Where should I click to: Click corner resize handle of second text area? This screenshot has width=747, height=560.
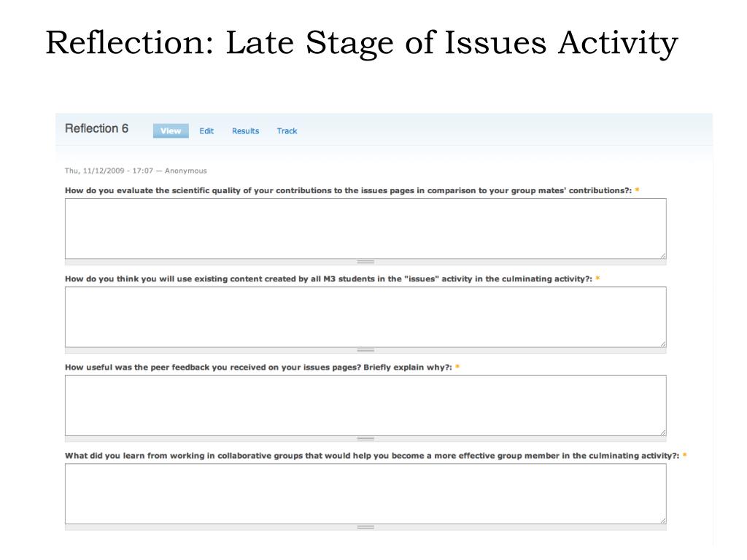tap(662, 344)
